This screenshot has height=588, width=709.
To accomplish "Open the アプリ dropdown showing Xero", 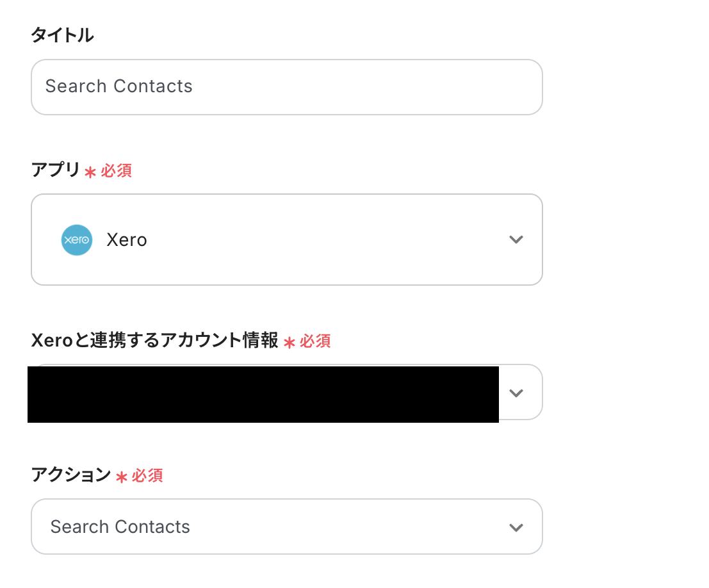I will 286,240.
